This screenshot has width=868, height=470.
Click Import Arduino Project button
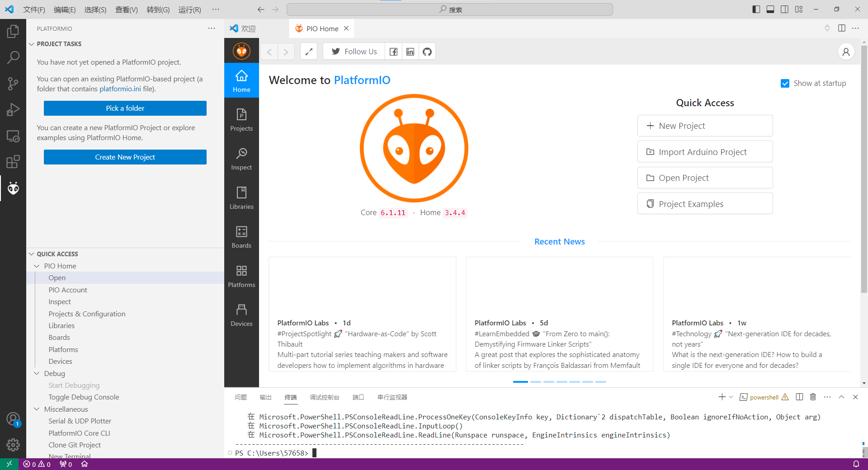coord(705,152)
